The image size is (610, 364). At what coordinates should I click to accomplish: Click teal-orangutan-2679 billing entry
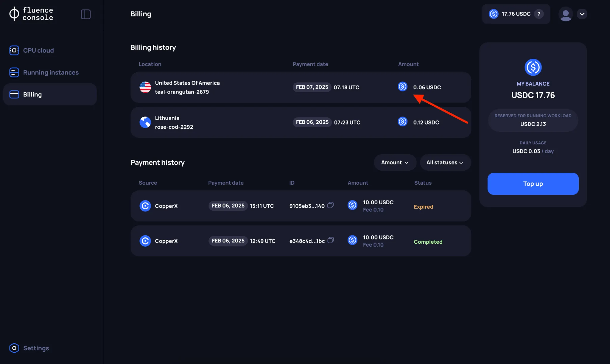[301, 87]
